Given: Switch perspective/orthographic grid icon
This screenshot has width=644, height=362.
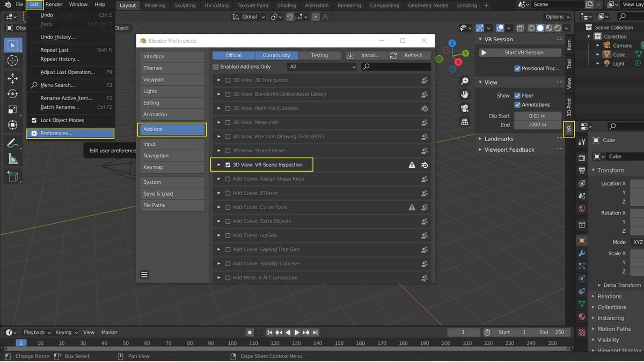Looking at the screenshot, I should 465,122.
